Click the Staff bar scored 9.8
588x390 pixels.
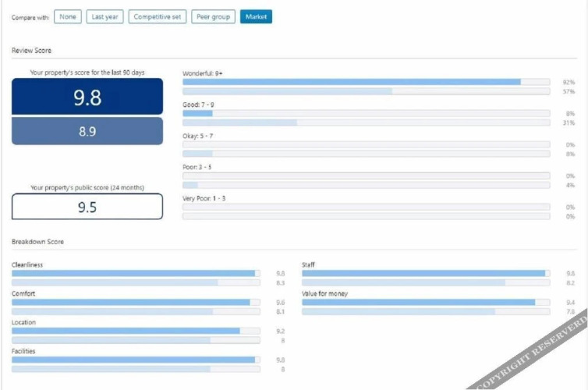(x=426, y=274)
